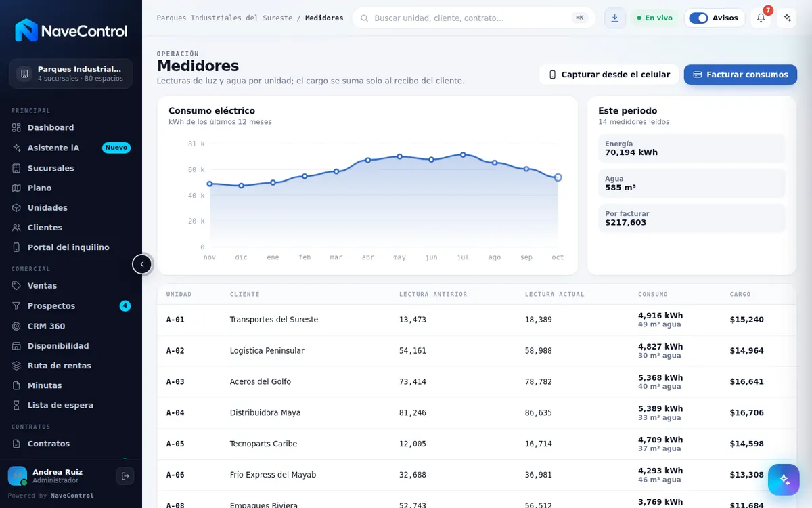Click the 'En vivo' status badge

pos(654,18)
